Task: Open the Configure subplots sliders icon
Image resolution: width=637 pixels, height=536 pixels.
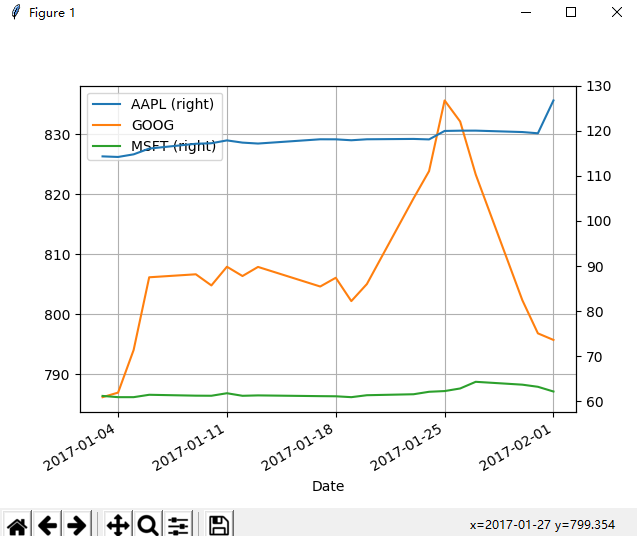Action: (178, 525)
